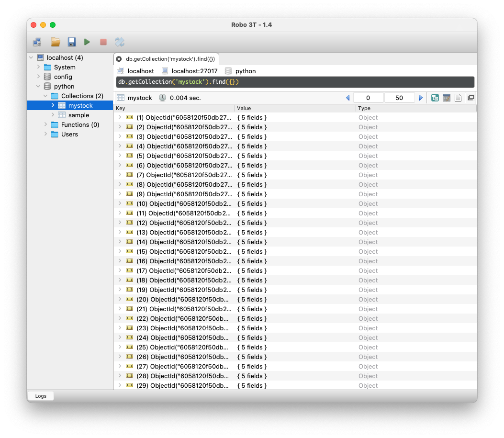Select the sample collection in the tree

click(x=78, y=115)
